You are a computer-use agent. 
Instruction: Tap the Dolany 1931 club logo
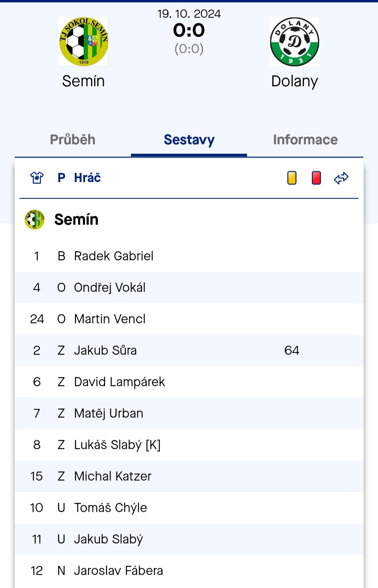pyautogui.click(x=294, y=42)
